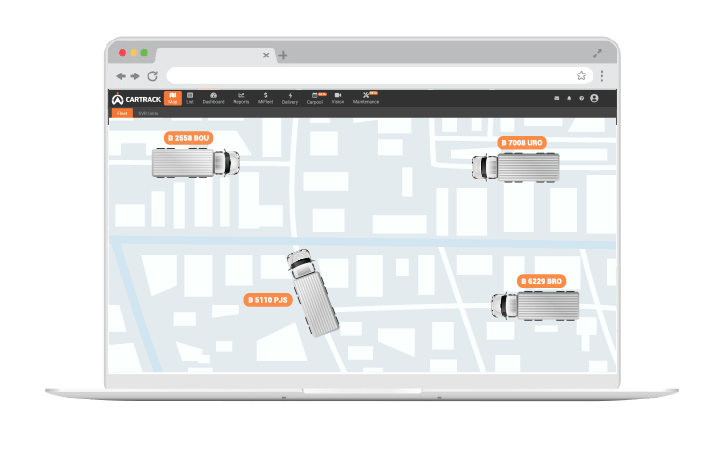724x464 pixels.
Task: Select the Fleet tab
Action: click(x=122, y=113)
